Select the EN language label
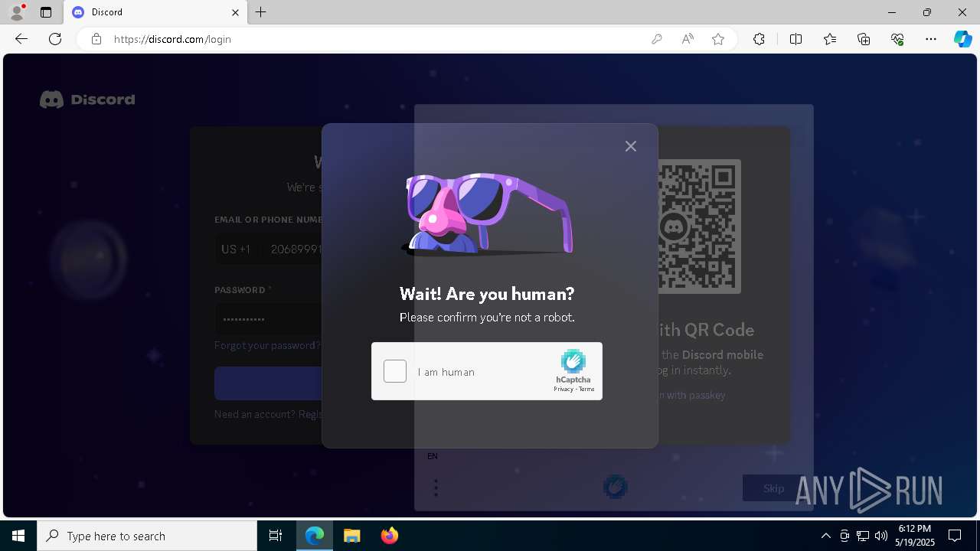The height and width of the screenshot is (551, 980). [x=433, y=456]
